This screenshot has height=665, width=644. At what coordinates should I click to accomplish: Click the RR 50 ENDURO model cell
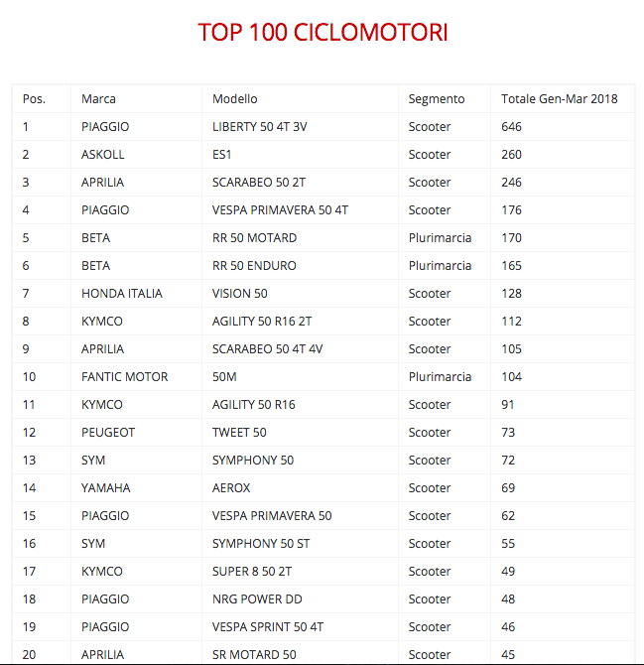[254, 266]
